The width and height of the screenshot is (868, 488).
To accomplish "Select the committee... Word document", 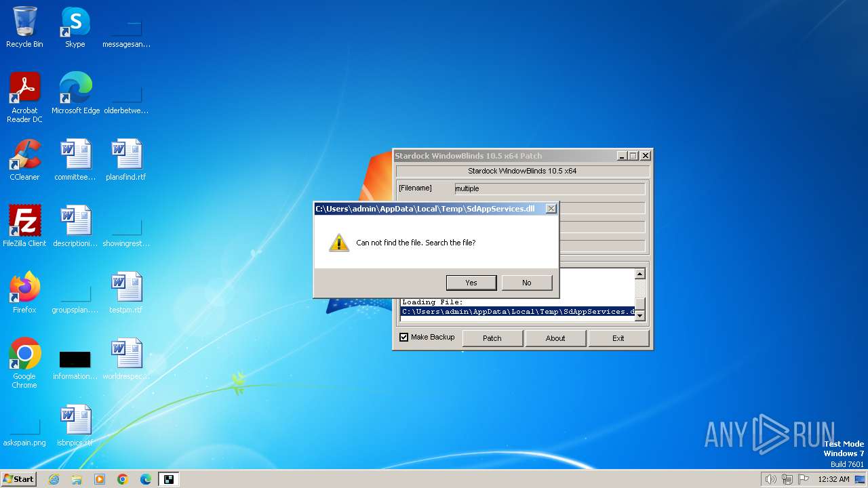I will [75, 160].
